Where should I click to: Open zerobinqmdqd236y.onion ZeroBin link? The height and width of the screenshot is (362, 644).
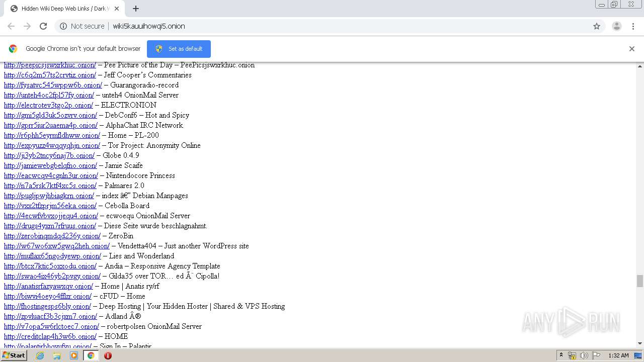pyautogui.click(x=52, y=236)
